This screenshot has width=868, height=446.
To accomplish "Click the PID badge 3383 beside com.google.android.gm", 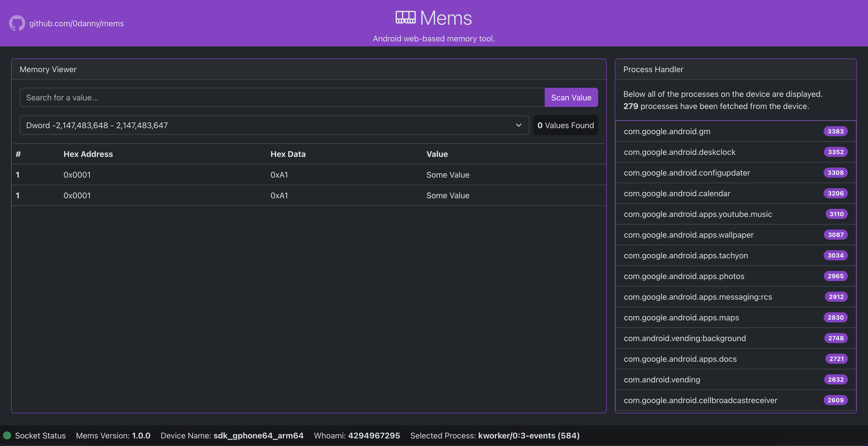I will tap(835, 131).
